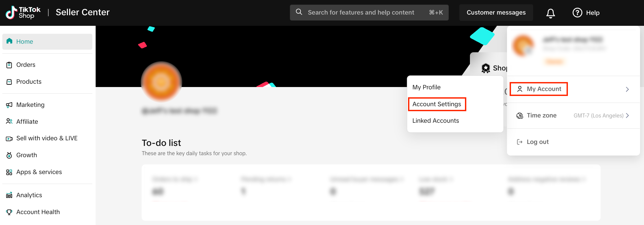This screenshot has width=644, height=225.
Task: Click the Orders clipboard icon in sidebar
Action: click(9, 65)
